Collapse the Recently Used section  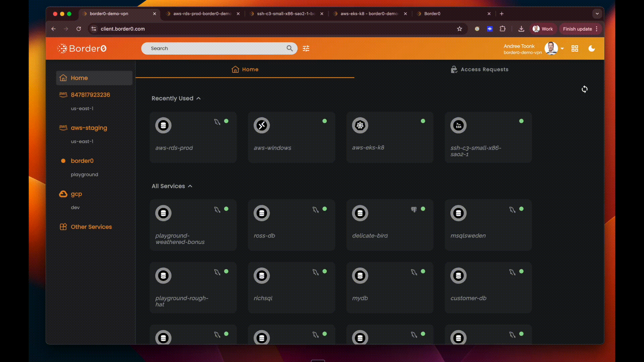coord(199,98)
